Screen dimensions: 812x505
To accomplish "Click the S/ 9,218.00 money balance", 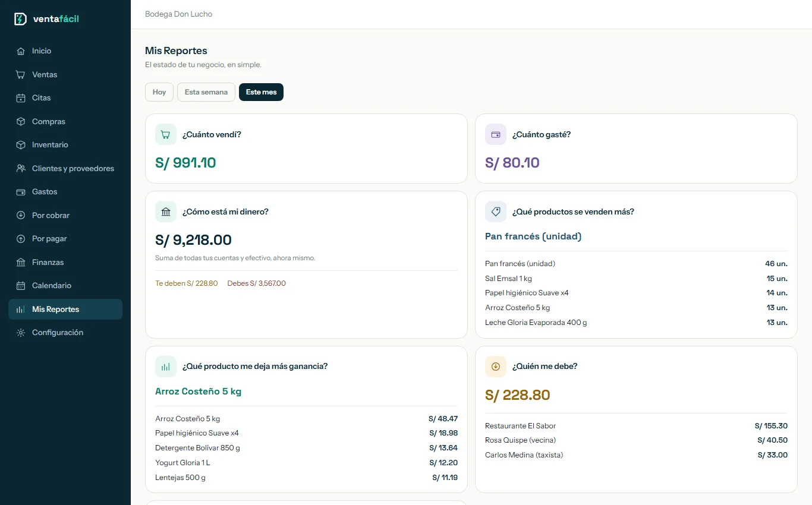I will 193,240.
